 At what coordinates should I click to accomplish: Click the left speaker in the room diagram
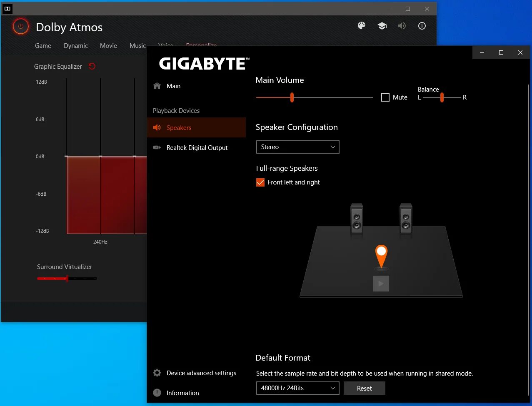[357, 219]
